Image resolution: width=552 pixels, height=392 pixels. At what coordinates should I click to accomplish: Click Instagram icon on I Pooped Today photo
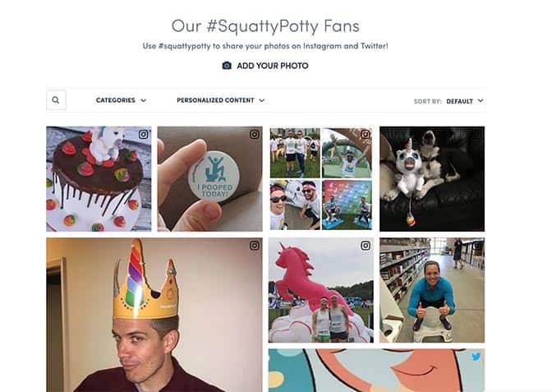[254, 135]
